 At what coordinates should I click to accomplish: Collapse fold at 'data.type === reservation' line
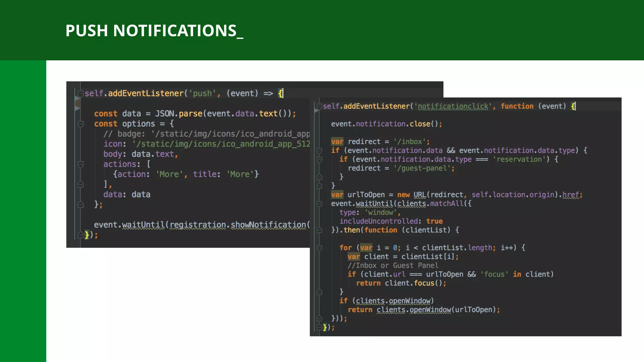[319, 159]
